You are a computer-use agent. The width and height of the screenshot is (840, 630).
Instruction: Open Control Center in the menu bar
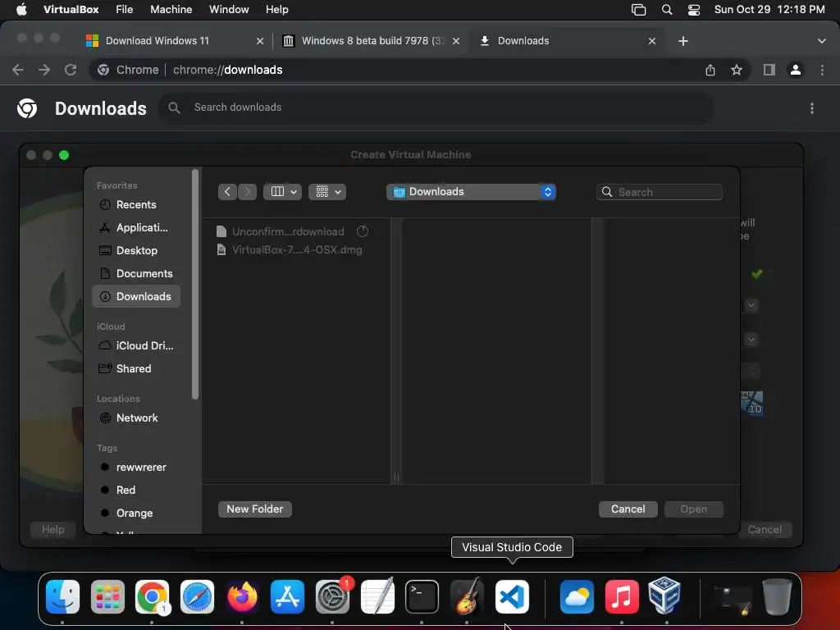[x=694, y=10]
